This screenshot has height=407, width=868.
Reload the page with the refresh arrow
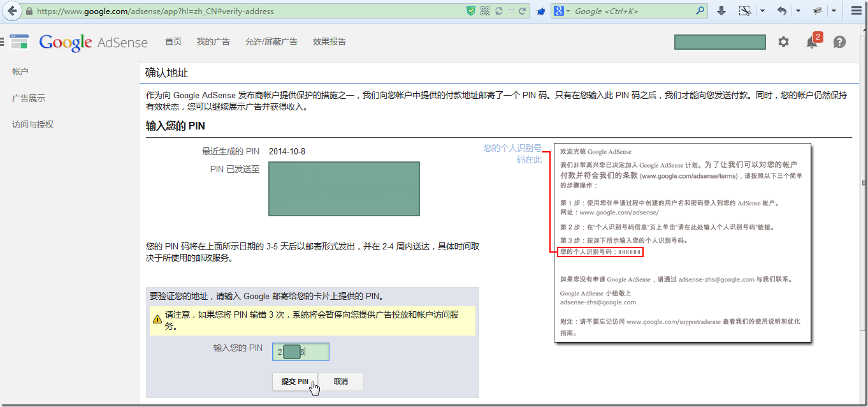[523, 11]
